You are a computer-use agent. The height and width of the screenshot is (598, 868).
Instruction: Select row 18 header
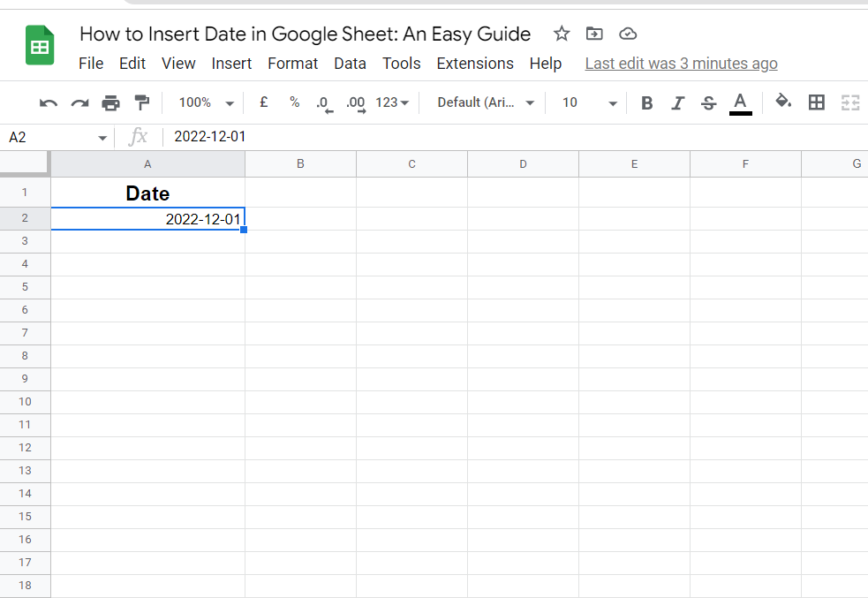click(25, 586)
